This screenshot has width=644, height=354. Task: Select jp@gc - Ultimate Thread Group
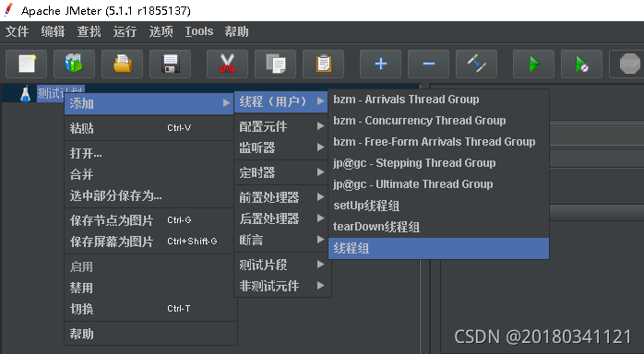coord(438,184)
